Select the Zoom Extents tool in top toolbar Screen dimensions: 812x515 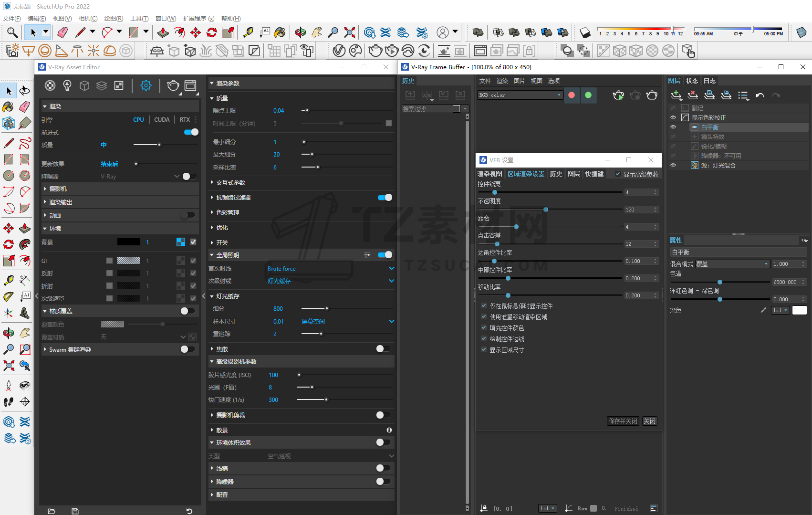pyautogui.click(x=350, y=32)
